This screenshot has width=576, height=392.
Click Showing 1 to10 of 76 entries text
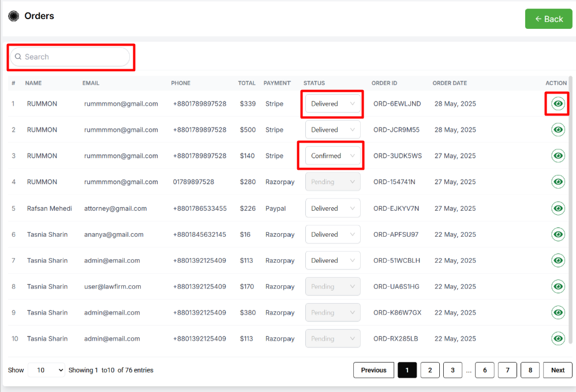point(111,370)
